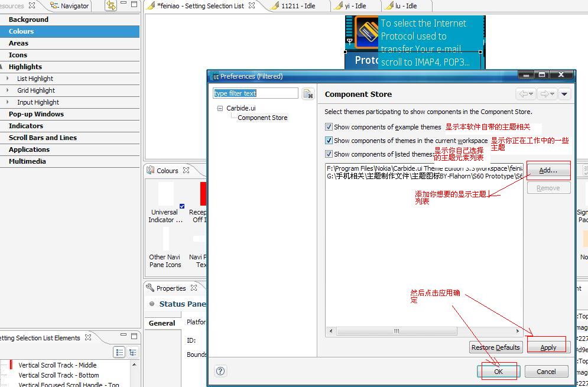Select Vertical Scroll Track - Bottom element

[59, 375]
